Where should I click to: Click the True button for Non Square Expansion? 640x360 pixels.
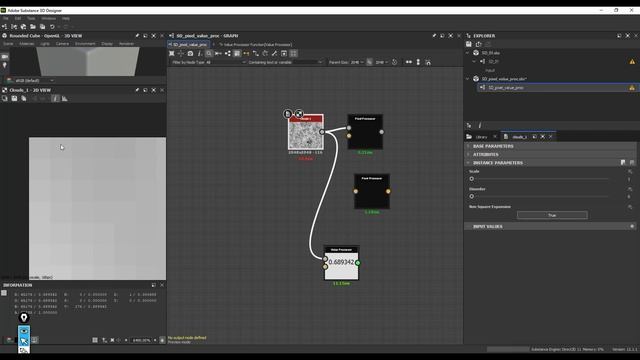(552, 215)
